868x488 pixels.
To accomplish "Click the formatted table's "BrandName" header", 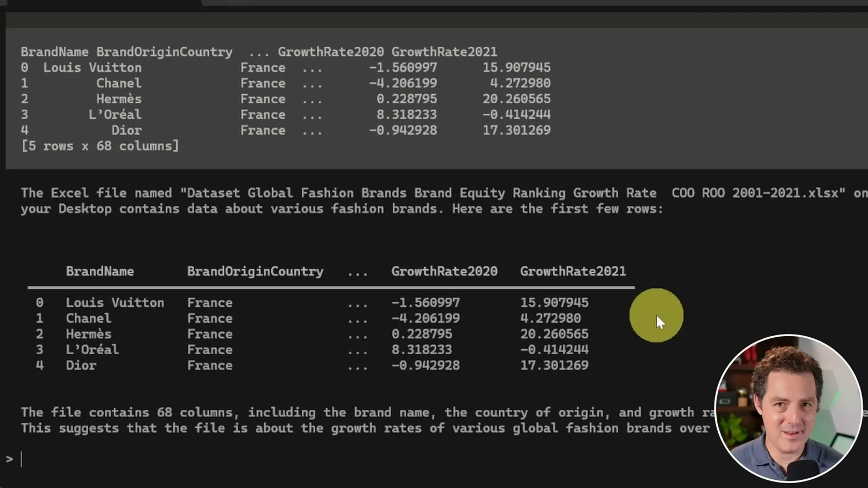I will 100,271.
